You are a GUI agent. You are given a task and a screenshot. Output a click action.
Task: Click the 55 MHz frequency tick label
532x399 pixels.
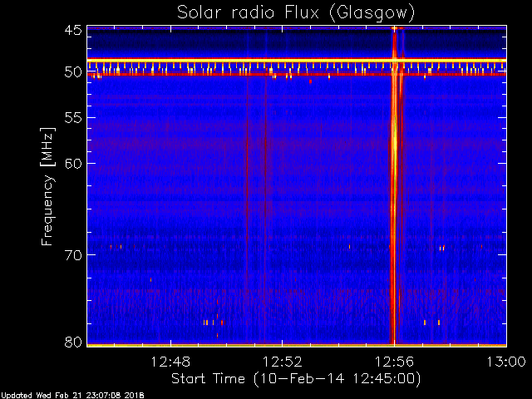tap(73, 118)
